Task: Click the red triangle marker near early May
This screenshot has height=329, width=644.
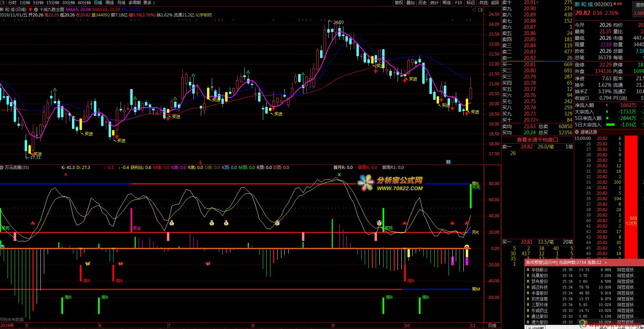Action: [33, 223]
